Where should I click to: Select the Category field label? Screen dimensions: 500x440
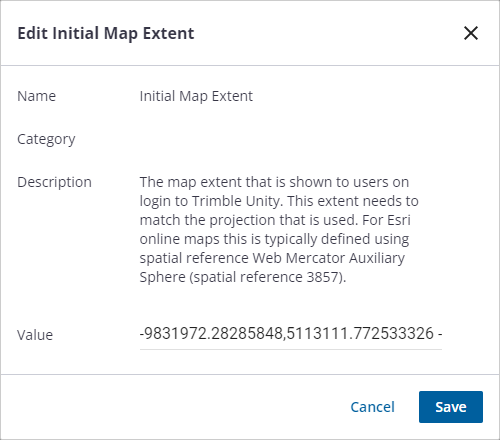[46, 139]
